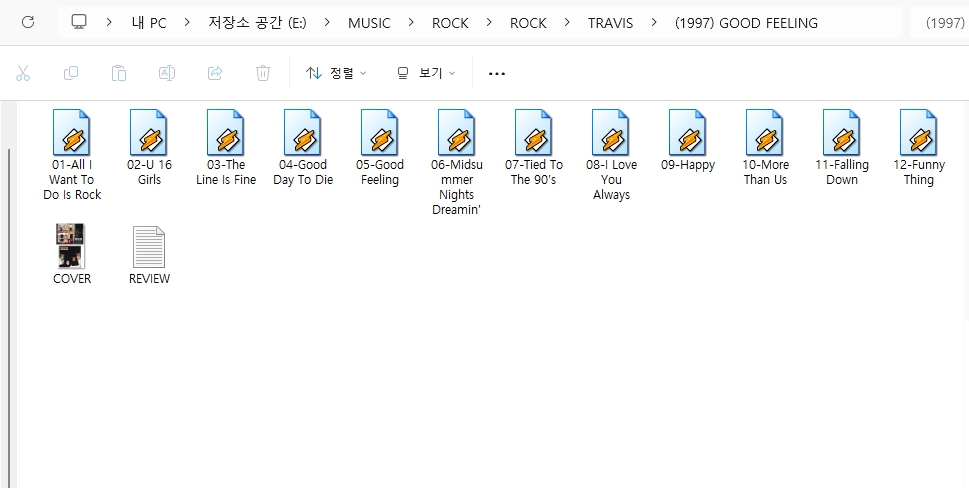This screenshot has height=488, width=969.
Task: Select the 09-Happy audio file
Action: (688, 141)
